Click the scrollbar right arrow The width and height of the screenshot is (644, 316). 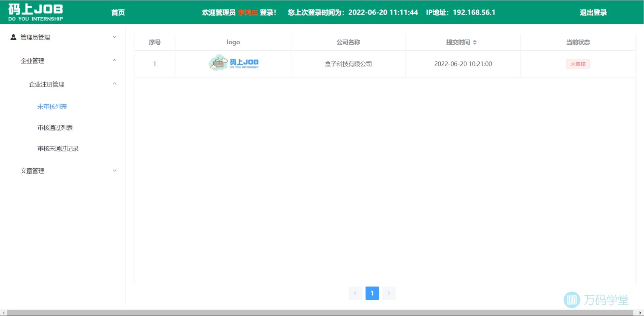640,313
